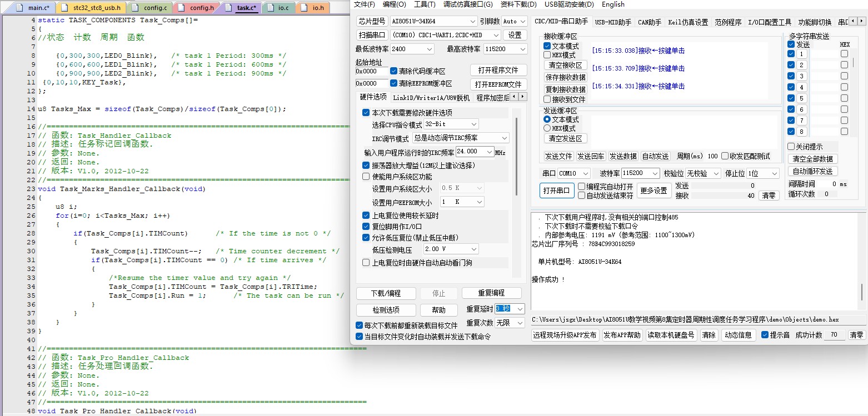Screen dimensions: 868x416
Task: Click multi-string send button 1
Action: 802,54
